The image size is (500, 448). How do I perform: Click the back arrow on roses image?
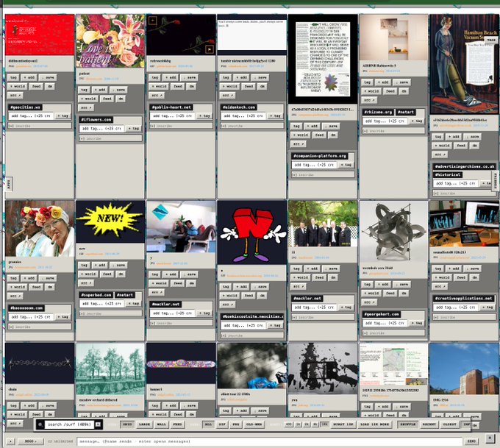(153, 21)
